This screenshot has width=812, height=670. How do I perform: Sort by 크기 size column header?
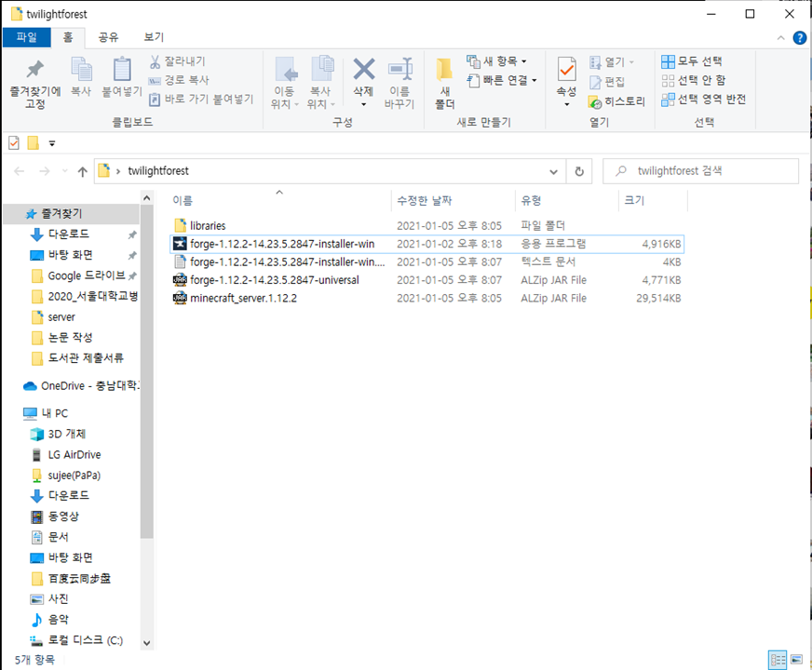tap(653, 201)
